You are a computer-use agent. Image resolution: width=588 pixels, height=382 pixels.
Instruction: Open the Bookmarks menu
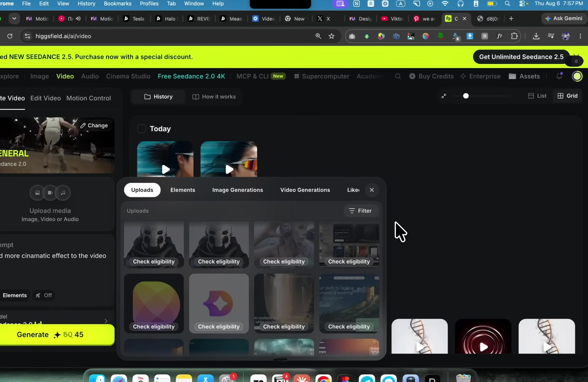[x=117, y=4]
